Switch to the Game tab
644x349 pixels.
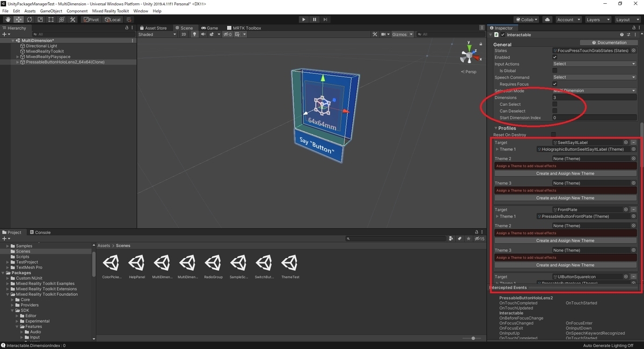[209, 28]
